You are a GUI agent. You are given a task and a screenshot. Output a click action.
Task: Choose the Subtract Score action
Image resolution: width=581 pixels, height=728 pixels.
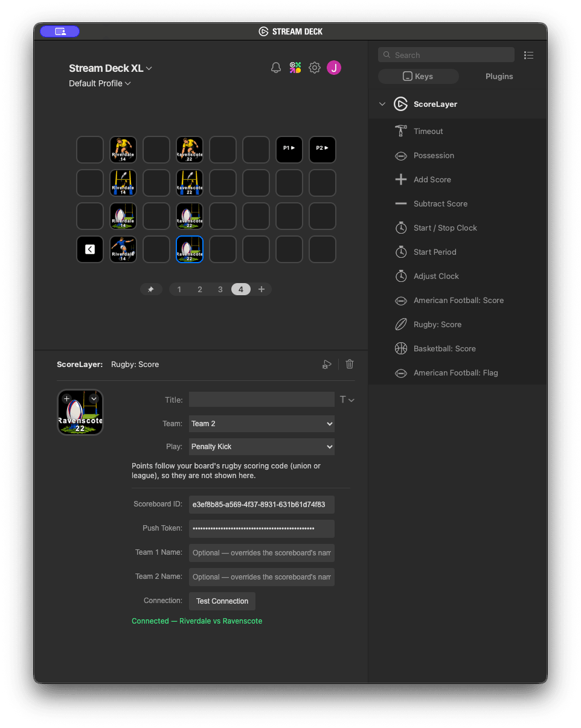[x=457, y=203]
